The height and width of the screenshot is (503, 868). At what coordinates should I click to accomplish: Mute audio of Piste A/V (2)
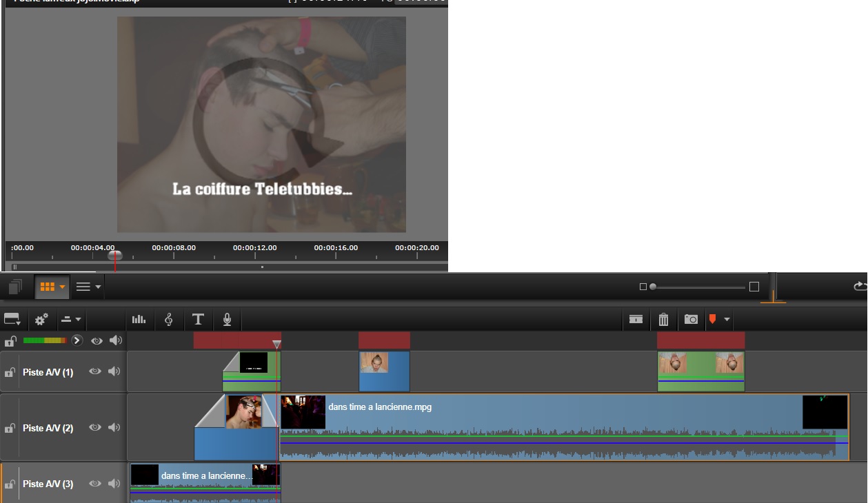point(114,427)
